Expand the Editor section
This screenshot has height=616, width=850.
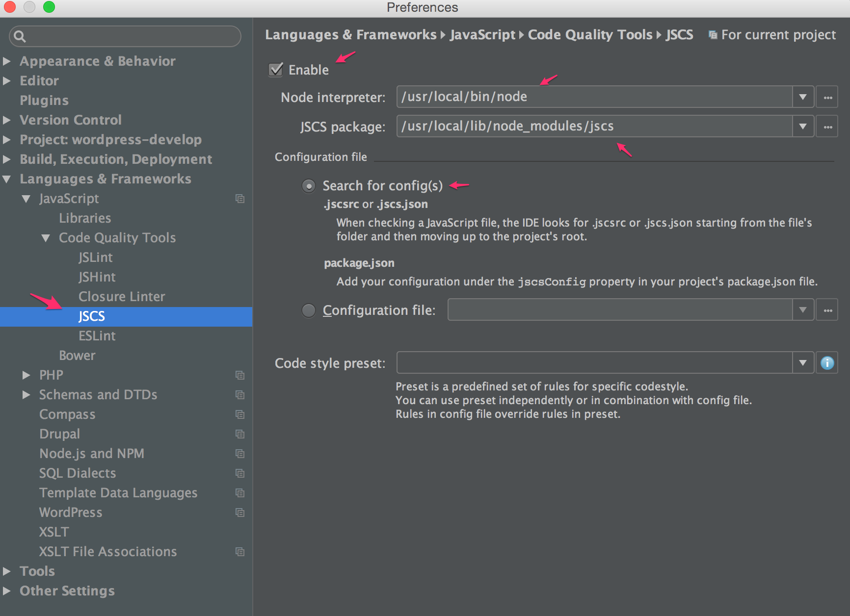[x=7, y=81]
